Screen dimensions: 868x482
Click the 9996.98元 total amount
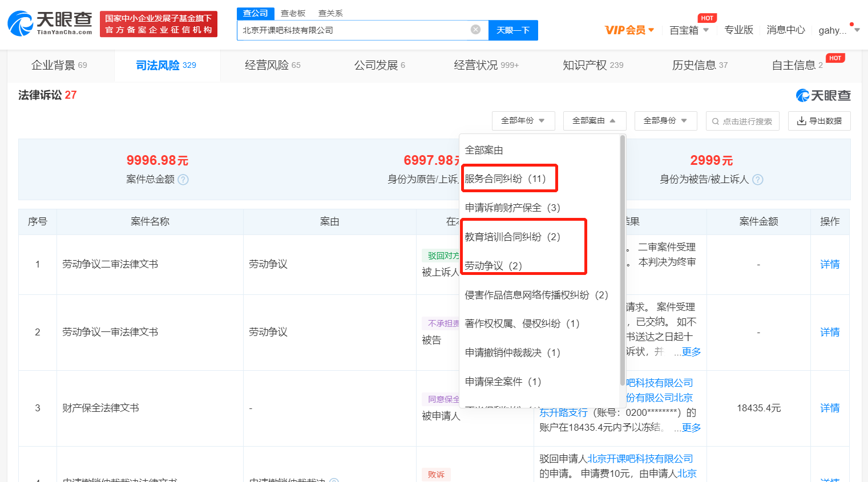point(158,160)
